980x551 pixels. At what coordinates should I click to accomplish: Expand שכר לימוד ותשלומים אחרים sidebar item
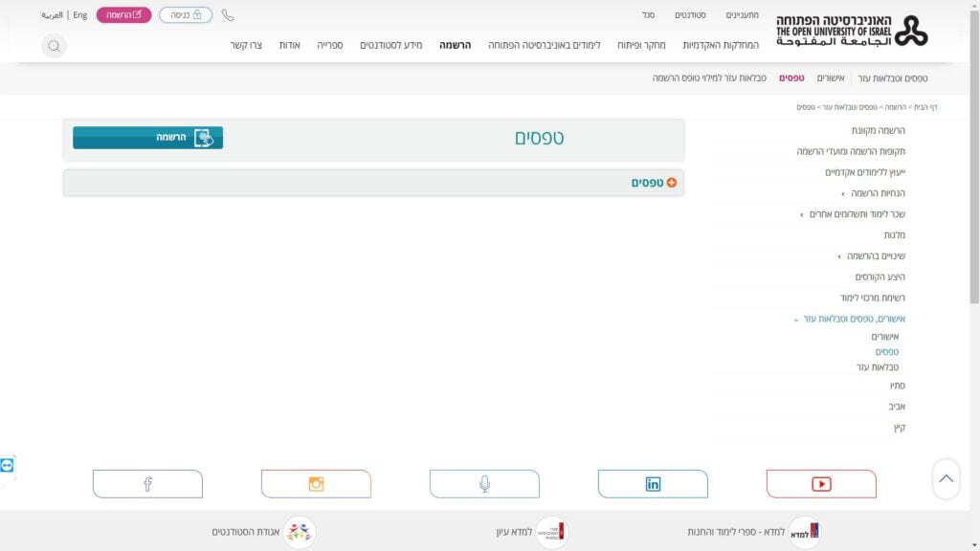tap(853, 214)
